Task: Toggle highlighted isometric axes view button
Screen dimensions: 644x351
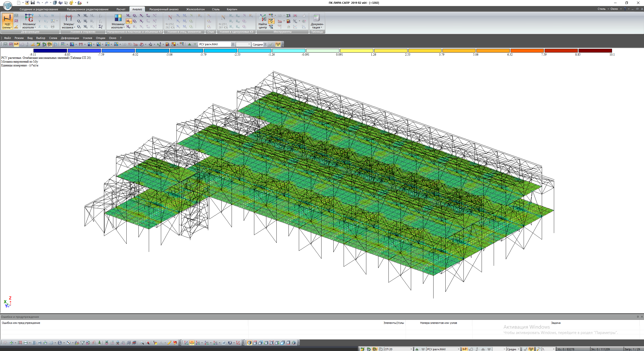Action: tap(192, 343)
